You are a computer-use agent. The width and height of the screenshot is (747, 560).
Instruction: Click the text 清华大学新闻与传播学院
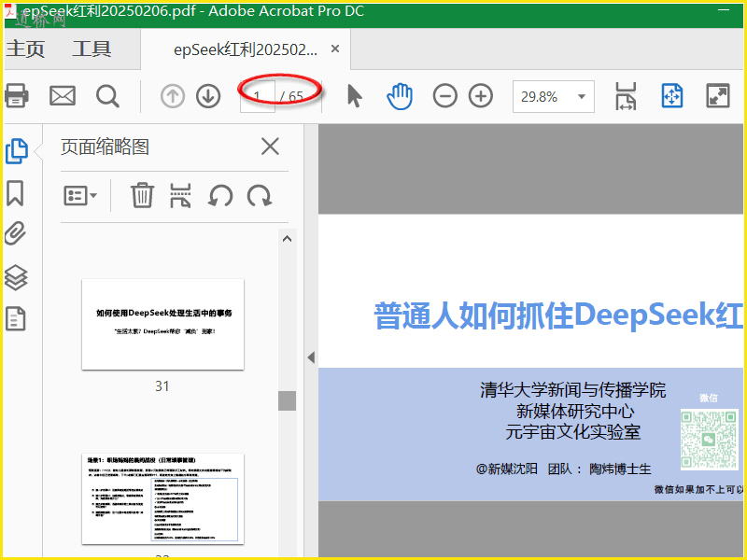click(573, 390)
